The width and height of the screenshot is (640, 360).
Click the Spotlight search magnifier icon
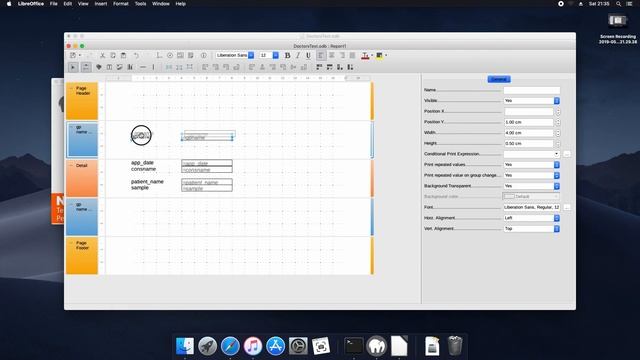pyautogui.click(x=618, y=4)
